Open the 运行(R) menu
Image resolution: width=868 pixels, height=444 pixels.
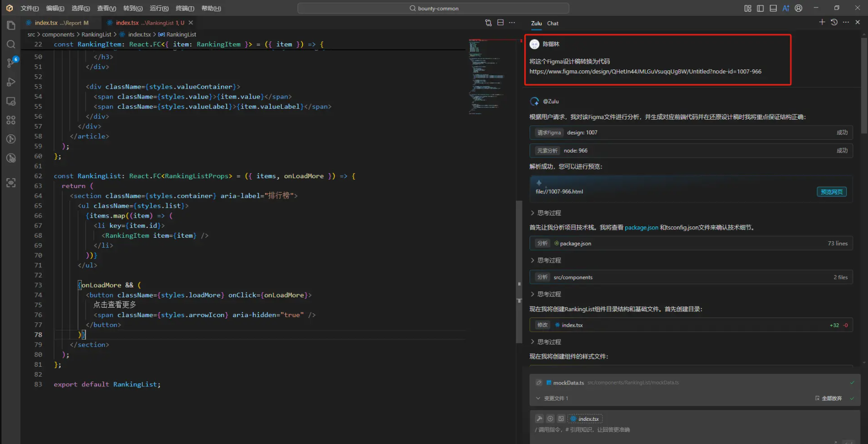pos(159,8)
